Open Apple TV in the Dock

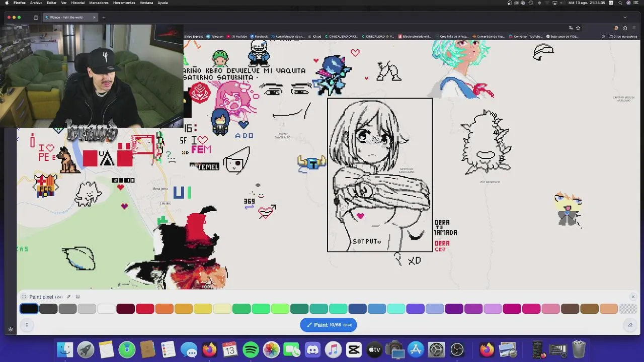[374, 349]
